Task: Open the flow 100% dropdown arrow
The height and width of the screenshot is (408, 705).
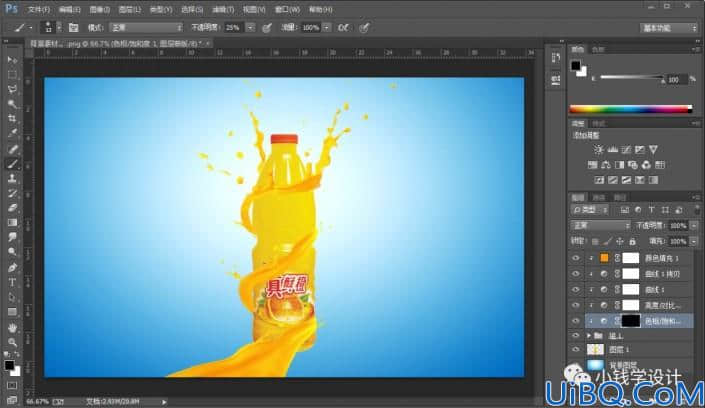Action: pyautogui.click(x=327, y=28)
